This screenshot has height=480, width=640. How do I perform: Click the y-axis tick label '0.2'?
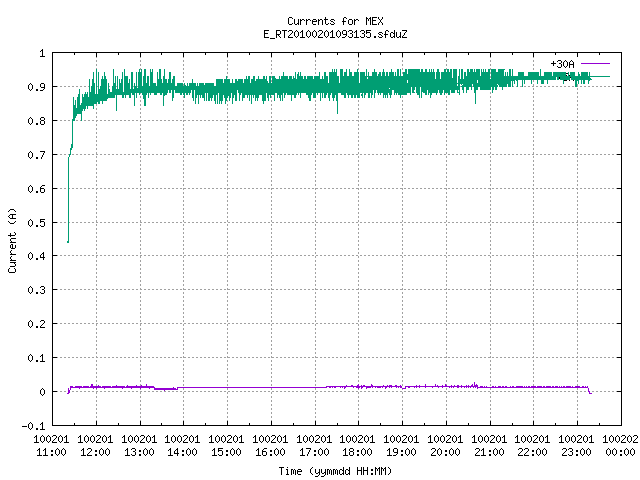point(36,324)
